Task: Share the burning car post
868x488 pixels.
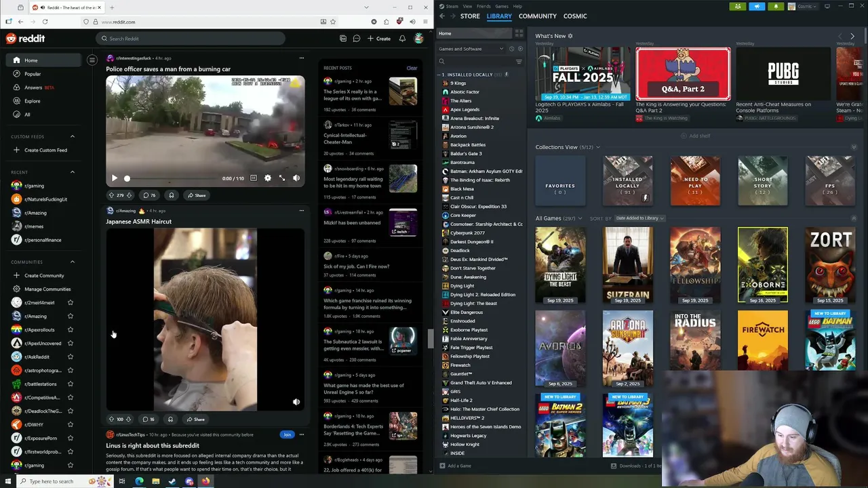Action: (x=197, y=195)
